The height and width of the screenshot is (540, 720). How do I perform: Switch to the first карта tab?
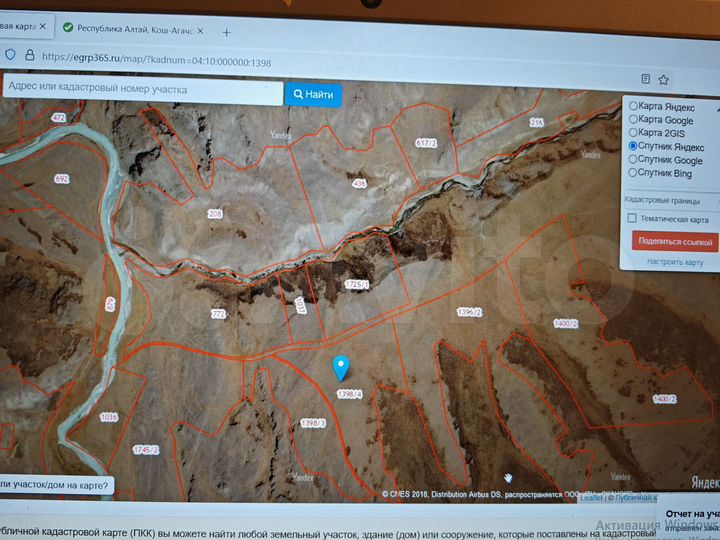(18, 27)
